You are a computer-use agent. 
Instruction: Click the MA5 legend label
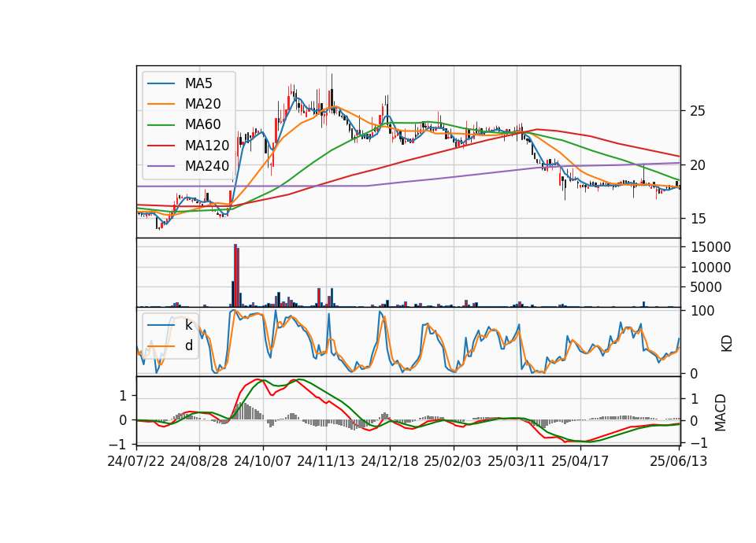point(198,83)
